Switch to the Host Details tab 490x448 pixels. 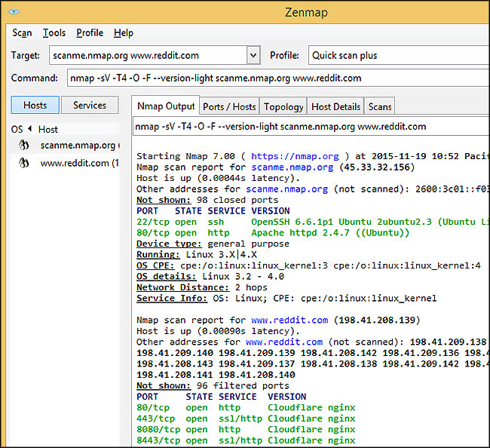pos(336,106)
